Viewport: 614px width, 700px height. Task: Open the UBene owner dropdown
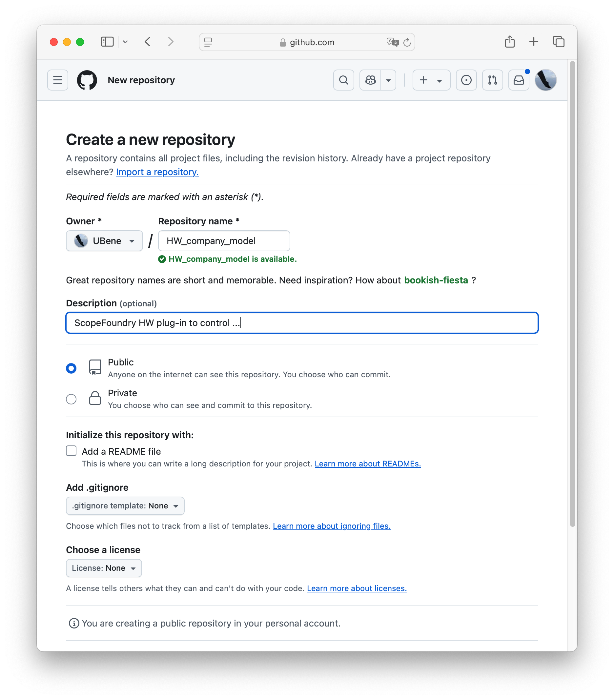[104, 241]
